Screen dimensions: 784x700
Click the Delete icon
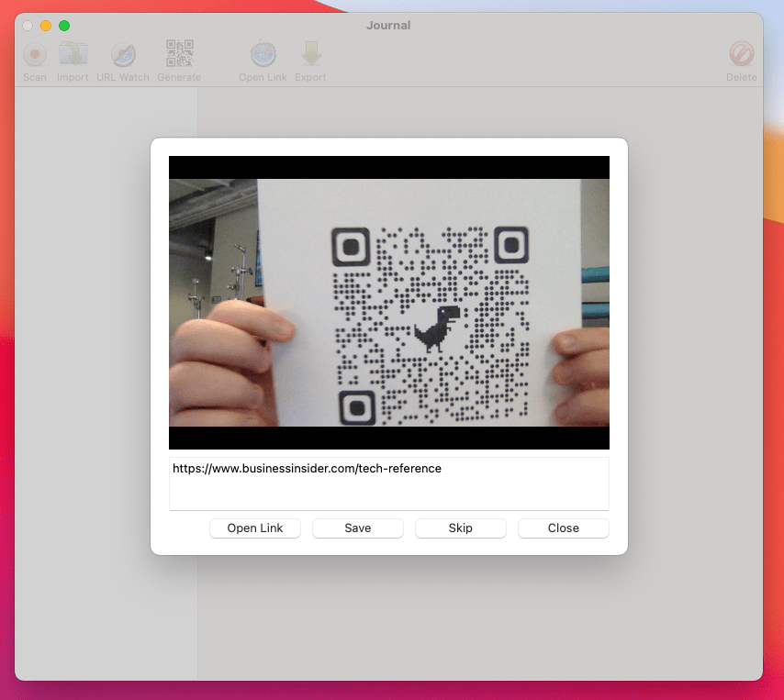741,55
